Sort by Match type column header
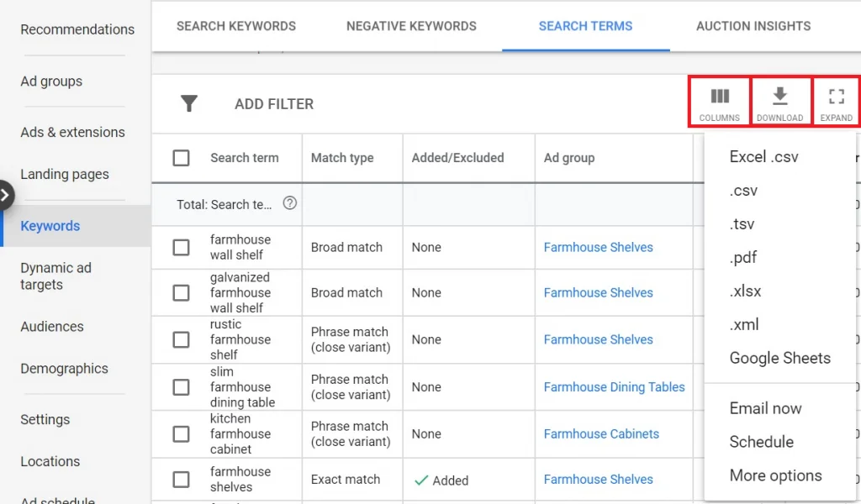The width and height of the screenshot is (861, 504). tap(342, 158)
